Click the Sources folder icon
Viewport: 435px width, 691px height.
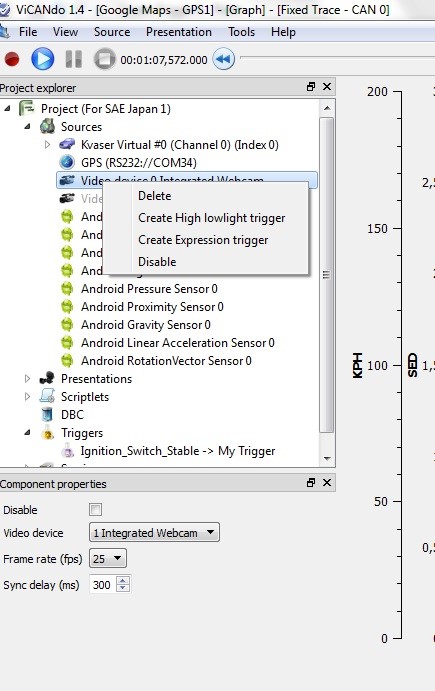pos(47,126)
